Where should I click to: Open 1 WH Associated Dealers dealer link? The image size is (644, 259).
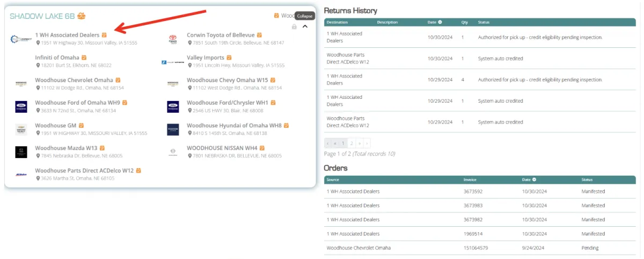(67, 35)
